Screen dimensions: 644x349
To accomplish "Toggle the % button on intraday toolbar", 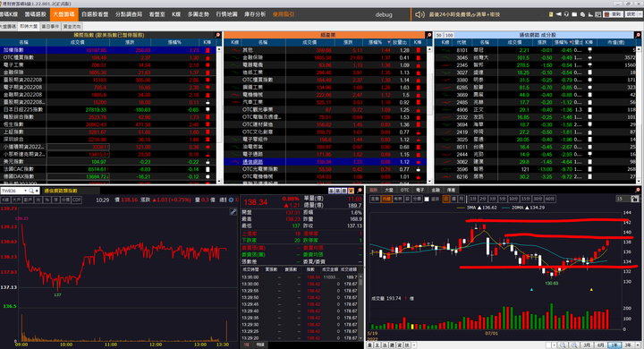I will pyautogui.click(x=47, y=200).
